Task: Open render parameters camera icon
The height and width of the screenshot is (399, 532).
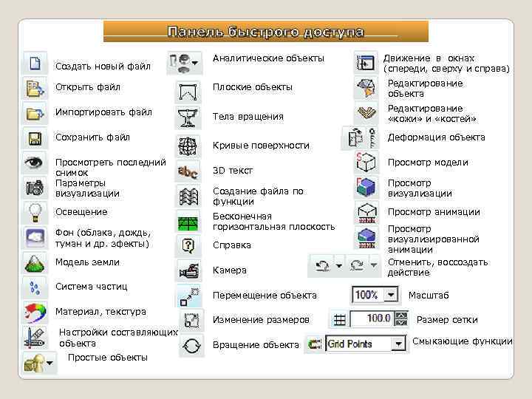Action: (35, 187)
